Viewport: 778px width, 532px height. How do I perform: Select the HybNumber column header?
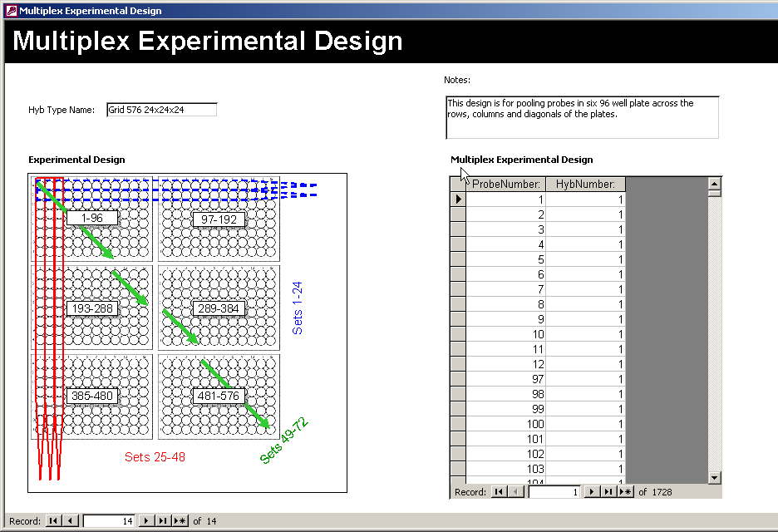click(585, 184)
